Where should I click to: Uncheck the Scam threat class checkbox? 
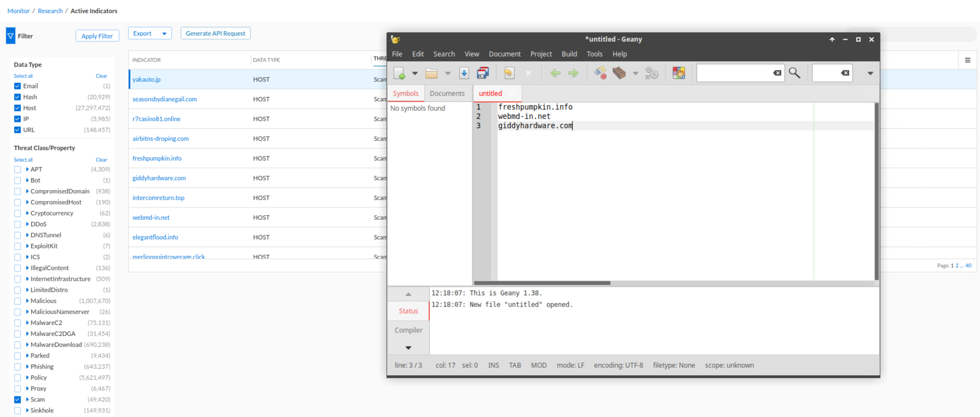click(18, 399)
